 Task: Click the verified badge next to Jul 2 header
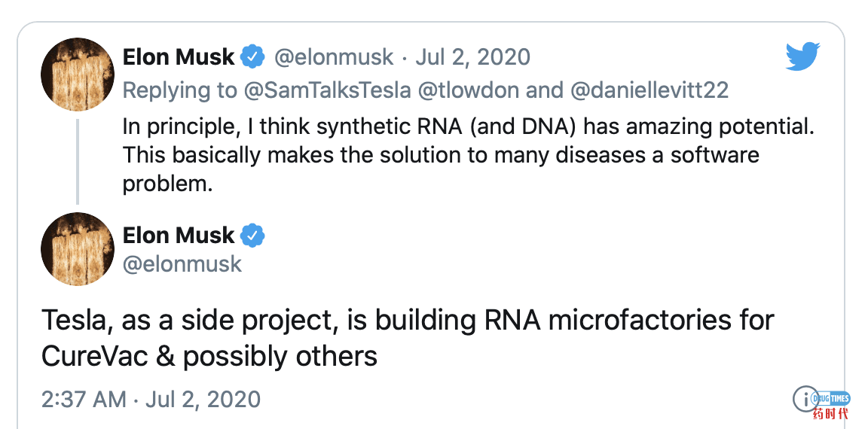pyautogui.click(x=252, y=57)
